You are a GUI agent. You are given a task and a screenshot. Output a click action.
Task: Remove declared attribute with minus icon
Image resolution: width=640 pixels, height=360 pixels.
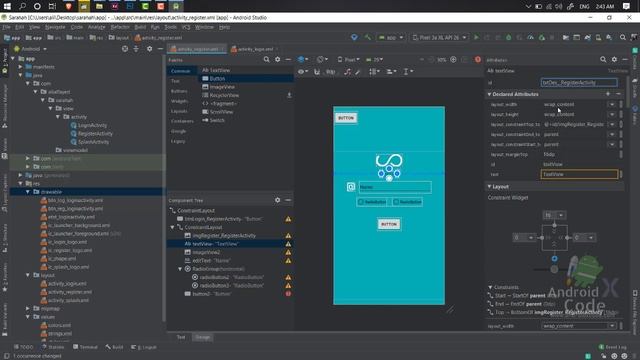click(618, 94)
